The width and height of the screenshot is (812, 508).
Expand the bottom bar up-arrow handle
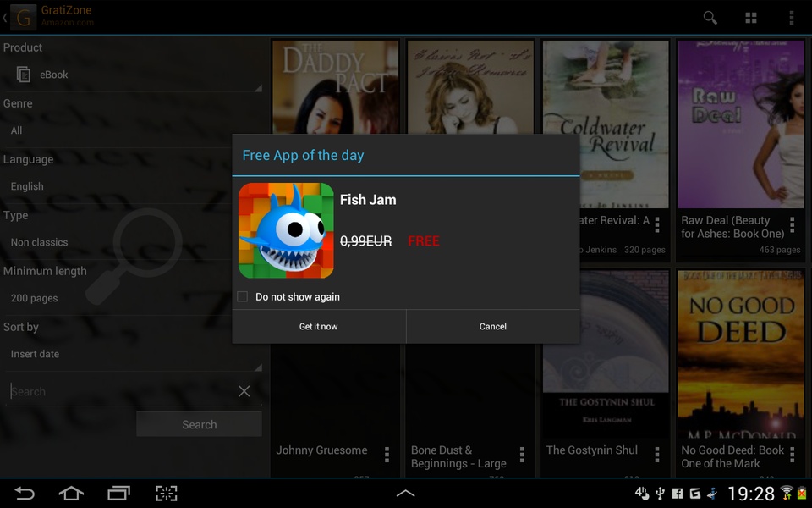[x=405, y=493]
